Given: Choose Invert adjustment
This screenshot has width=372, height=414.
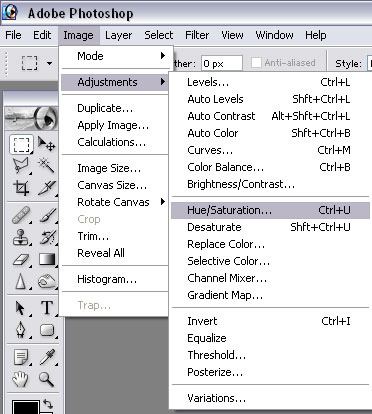Looking at the screenshot, I should 270,321.
